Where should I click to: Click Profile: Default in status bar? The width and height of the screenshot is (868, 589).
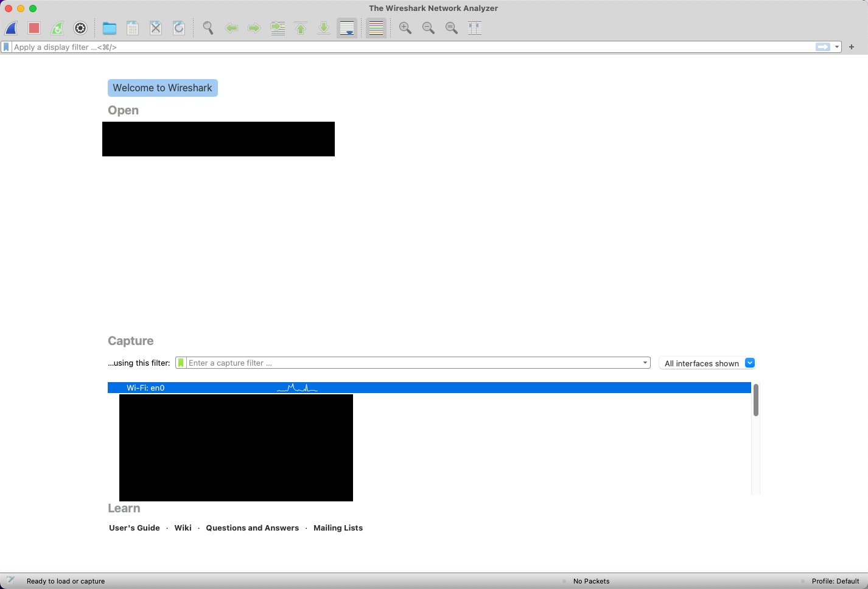point(835,581)
